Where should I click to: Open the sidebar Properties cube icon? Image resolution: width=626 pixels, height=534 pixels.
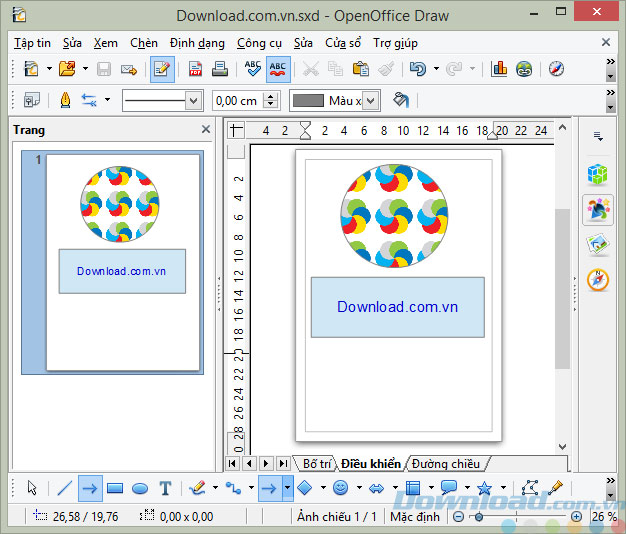pos(598,174)
